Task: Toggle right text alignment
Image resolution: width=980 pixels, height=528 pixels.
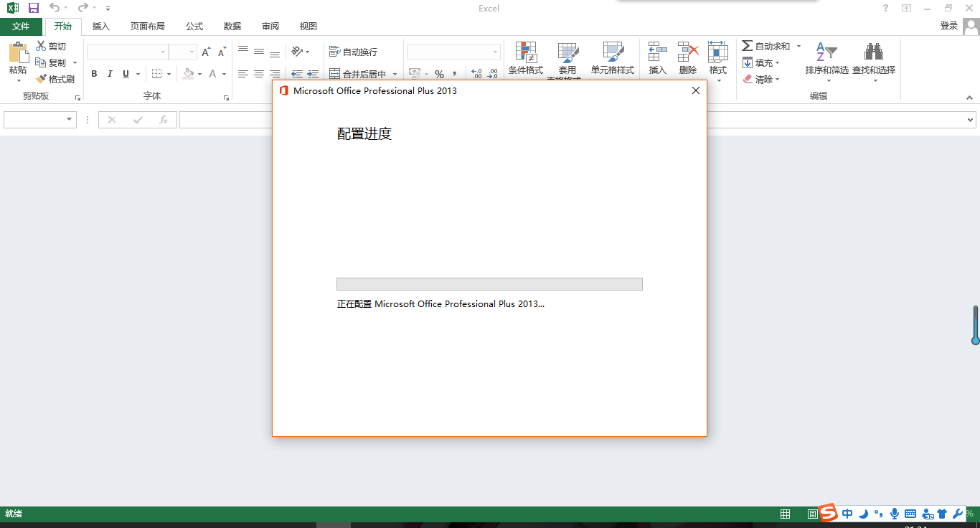Action: [x=275, y=74]
